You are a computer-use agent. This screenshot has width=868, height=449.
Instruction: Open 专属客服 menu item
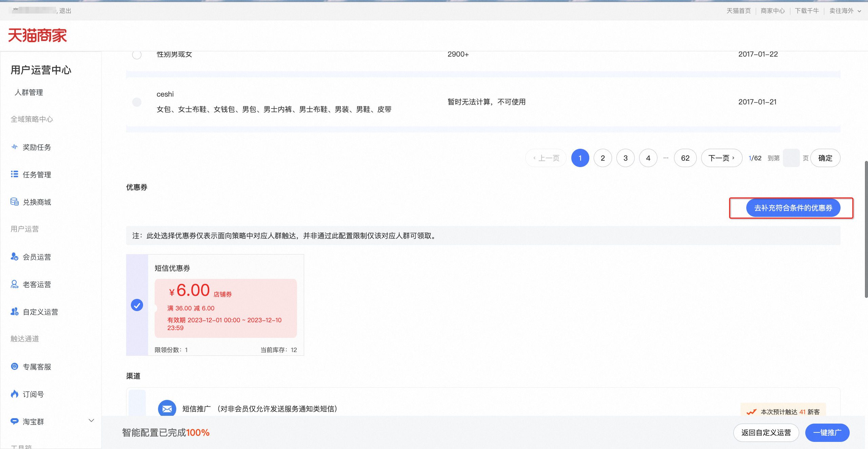[37, 367]
